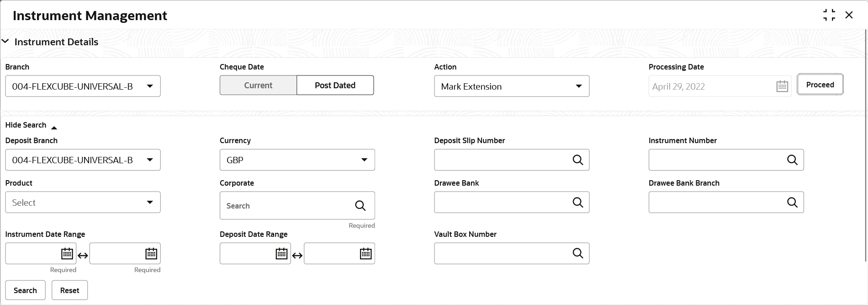The image size is (868, 305).
Task: Click the Proceed button
Action: [820, 85]
